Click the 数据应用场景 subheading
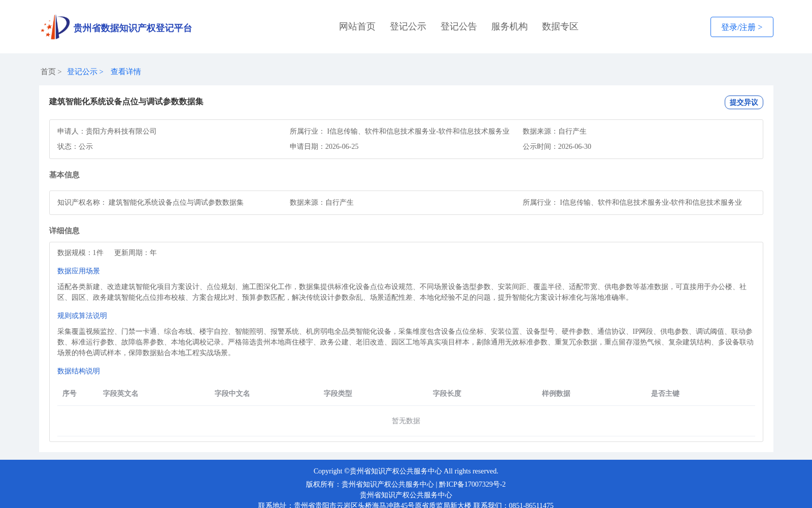Screen dimensions: 812x508 [x=79, y=271]
